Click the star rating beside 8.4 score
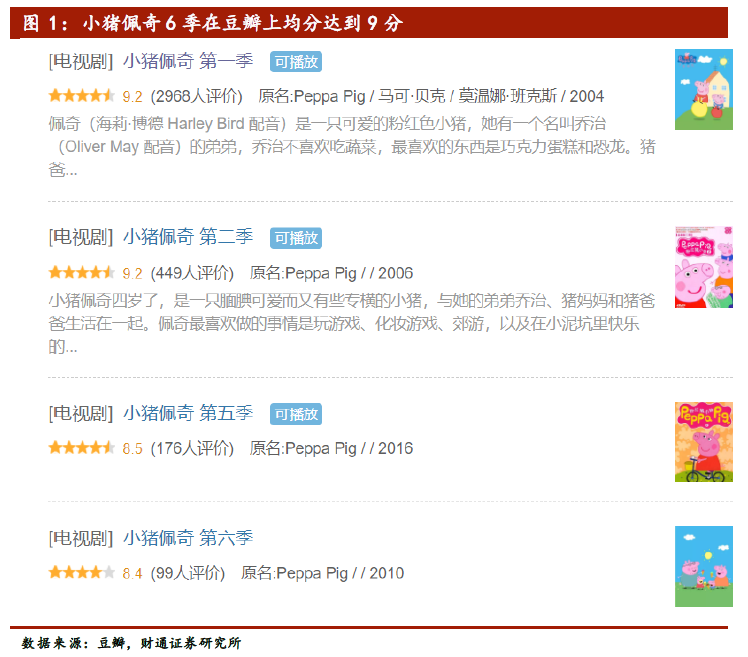The width and height of the screenshot is (748, 657). point(82,572)
